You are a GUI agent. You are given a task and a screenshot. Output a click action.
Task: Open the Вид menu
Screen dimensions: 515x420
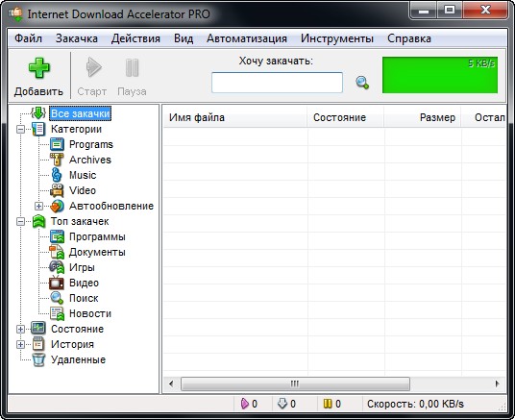[x=184, y=38]
